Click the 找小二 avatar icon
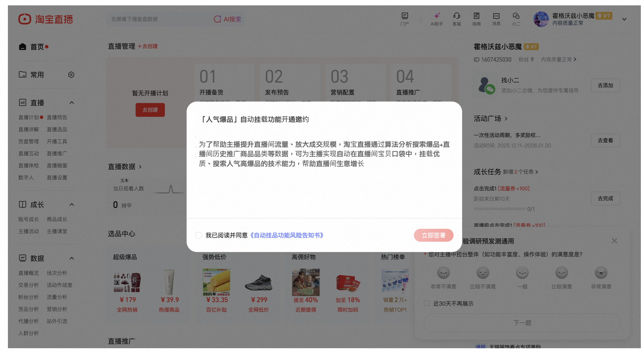Image resolution: width=644 pixels, height=352 pixels. 486,85
